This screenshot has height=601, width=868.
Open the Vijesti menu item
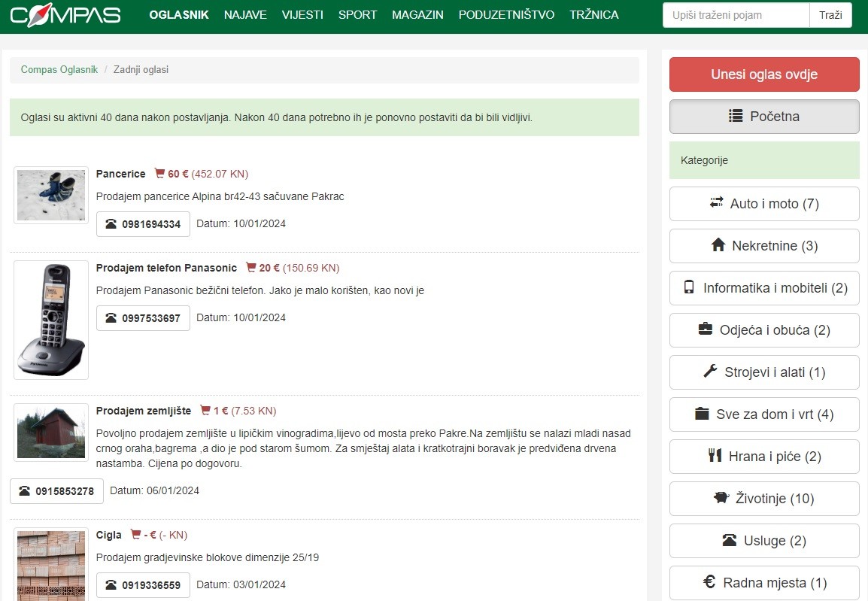[x=302, y=15]
